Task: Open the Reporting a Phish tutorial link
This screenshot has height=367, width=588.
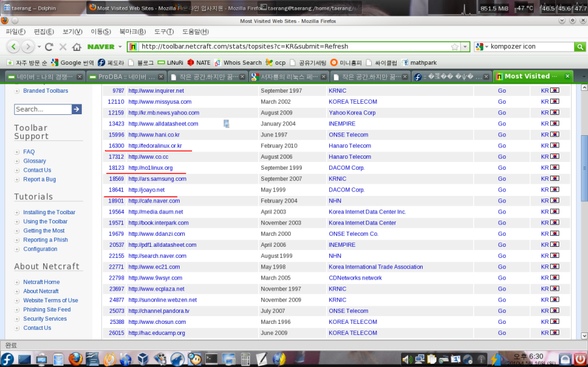Action: 45,240
